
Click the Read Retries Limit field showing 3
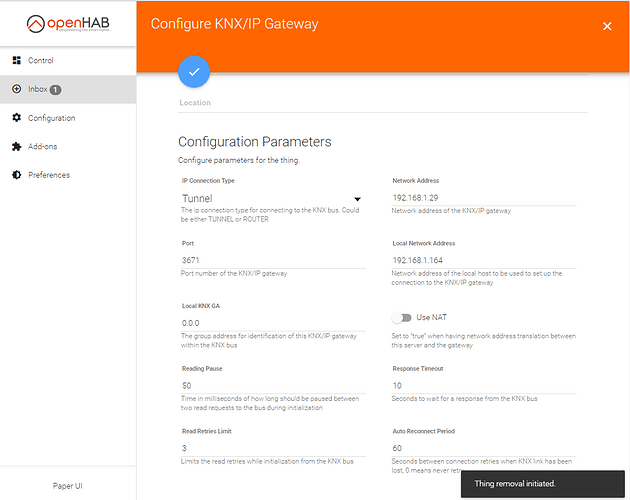[273, 449]
